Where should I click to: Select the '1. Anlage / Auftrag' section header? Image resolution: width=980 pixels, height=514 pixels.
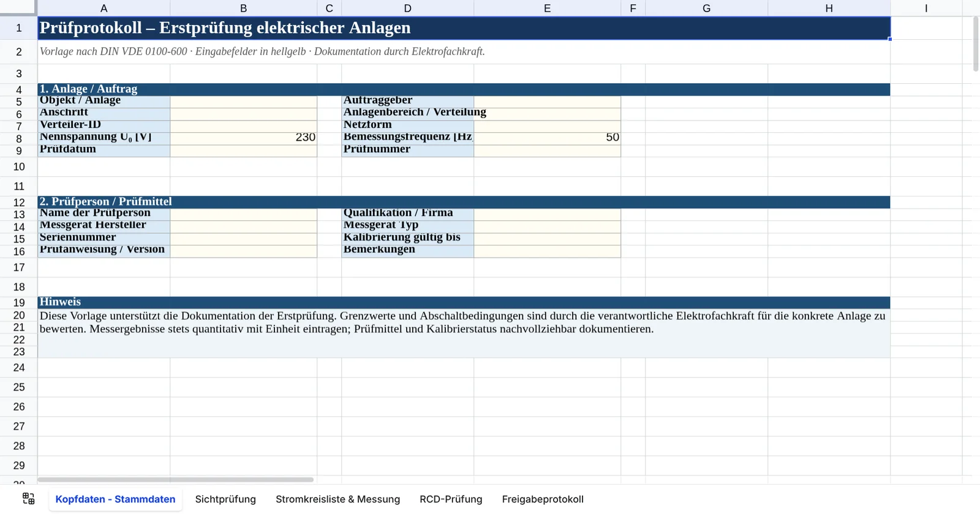tap(464, 89)
